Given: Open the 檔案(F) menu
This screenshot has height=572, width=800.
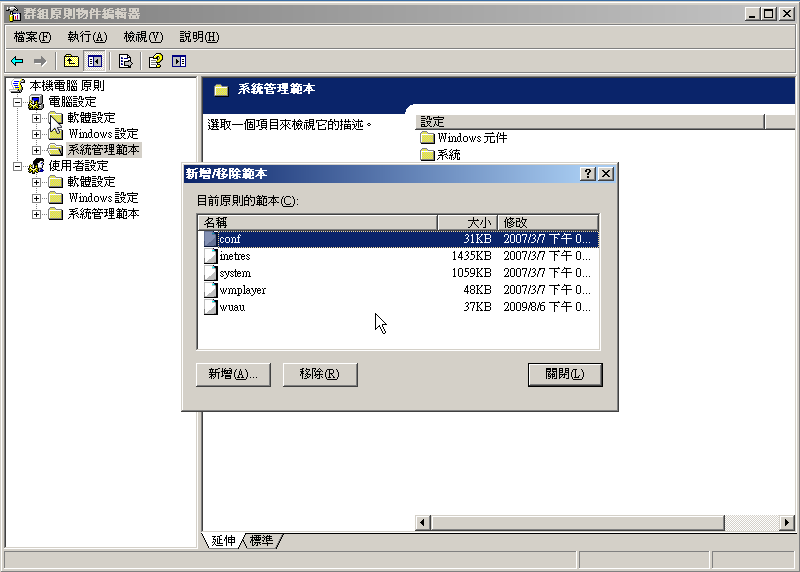Looking at the screenshot, I should coord(33,37).
